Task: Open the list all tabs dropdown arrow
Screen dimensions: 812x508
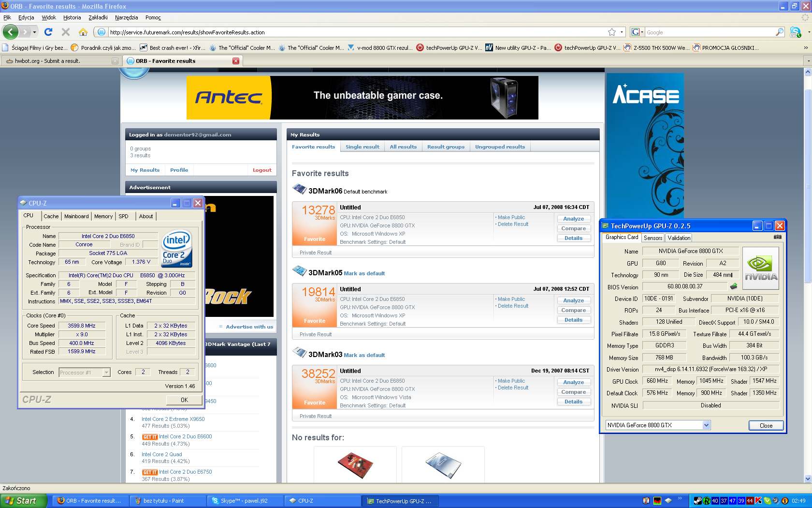Action: [x=808, y=61]
